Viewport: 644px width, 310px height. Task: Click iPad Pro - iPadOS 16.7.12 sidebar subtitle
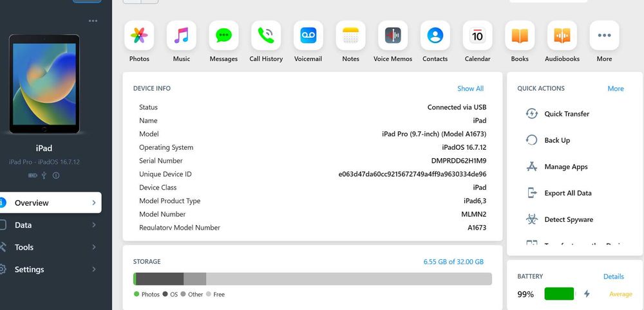pyautogui.click(x=44, y=162)
